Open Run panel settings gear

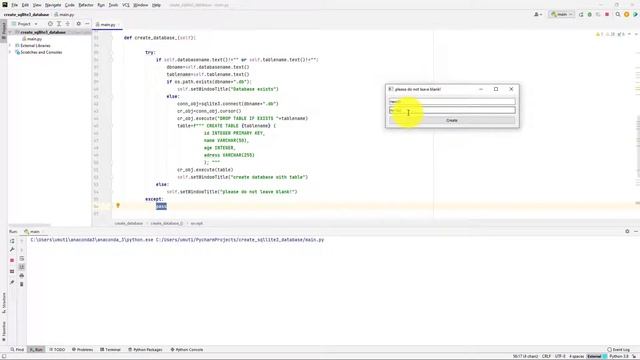click(x=627, y=231)
